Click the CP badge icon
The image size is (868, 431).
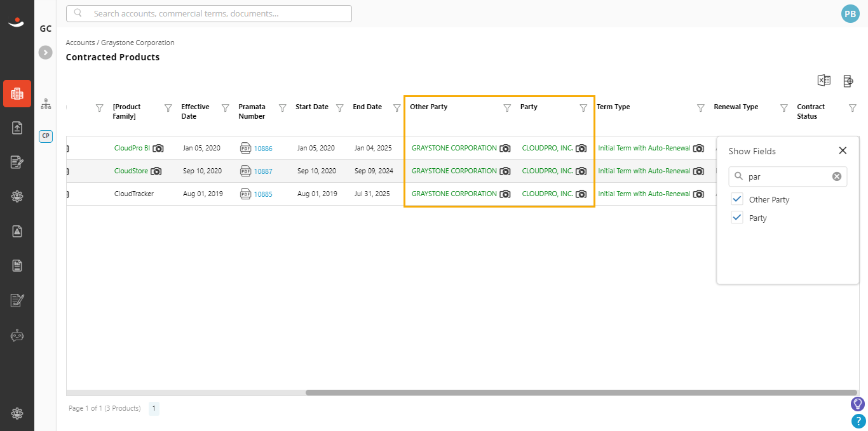[x=46, y=136]
